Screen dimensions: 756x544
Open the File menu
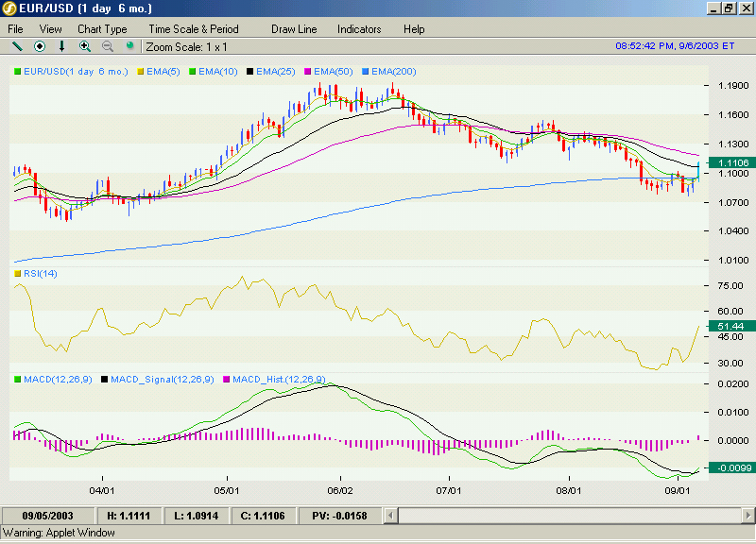coord(15,29)
